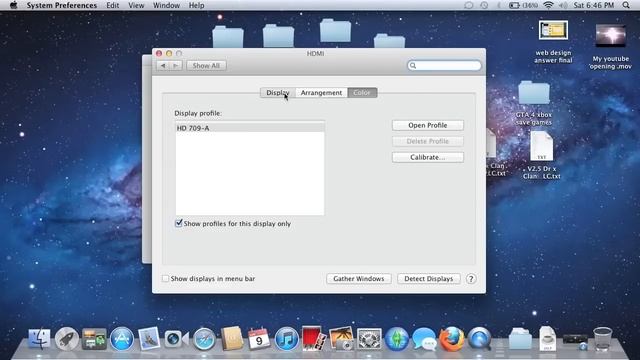
Task: Go forward with the toolbar arrow
Action: (176, 65)
